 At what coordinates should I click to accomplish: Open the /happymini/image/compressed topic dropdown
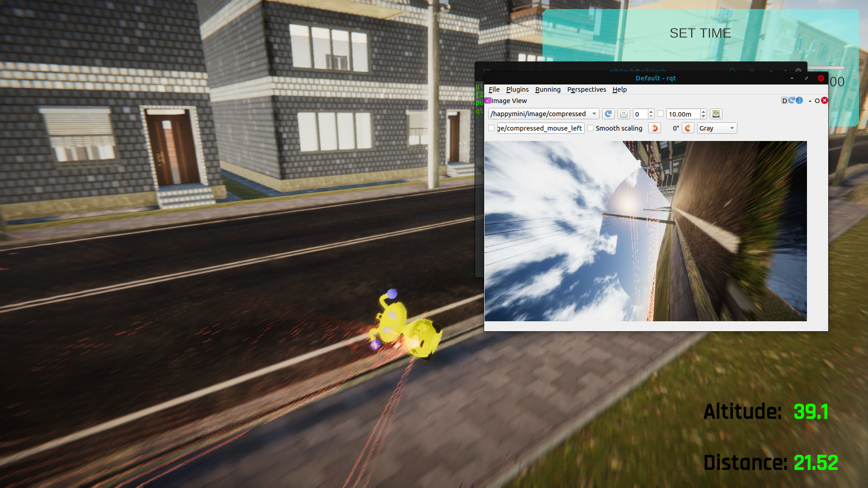(x=543, y=114)
